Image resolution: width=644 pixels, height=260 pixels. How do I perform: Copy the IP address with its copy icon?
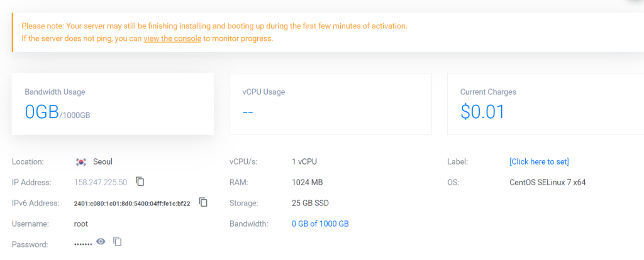point(140,182)
